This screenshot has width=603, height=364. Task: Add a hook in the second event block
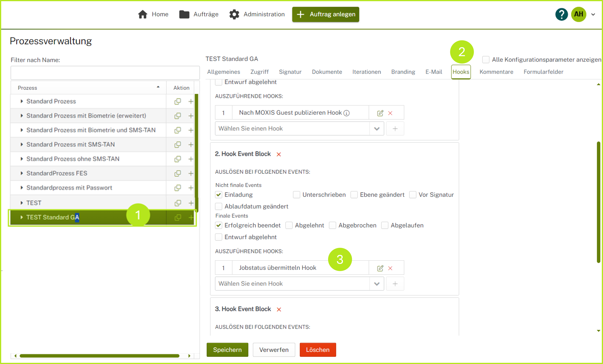pos(395,283)
